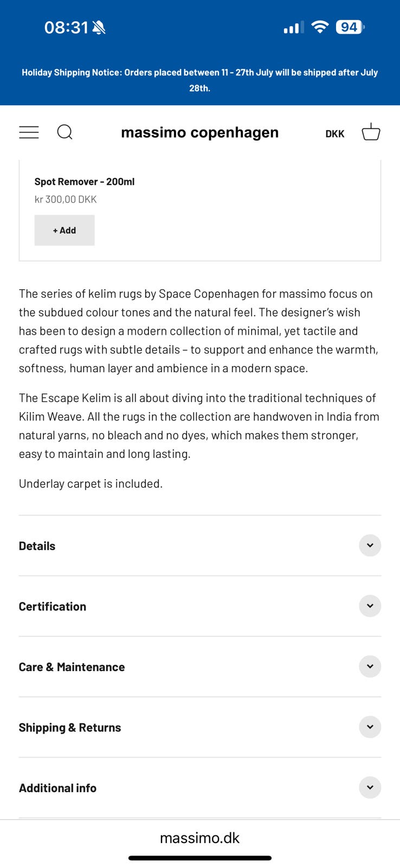Open the hamburger navigation menu
Viewport: 400px width, 868px height.
pos(29,132)
